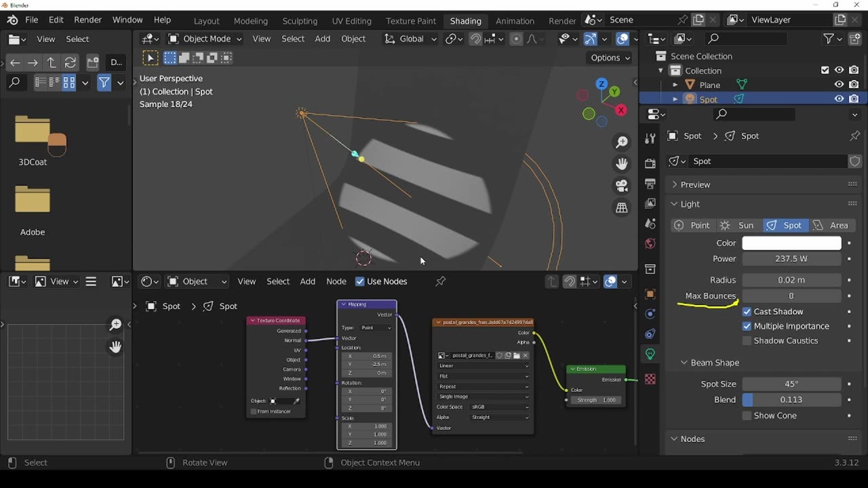Open the Object Mode dropdown
Viewport: 868px width, 488px height.
pyautogui.click(x=205, y=39)
